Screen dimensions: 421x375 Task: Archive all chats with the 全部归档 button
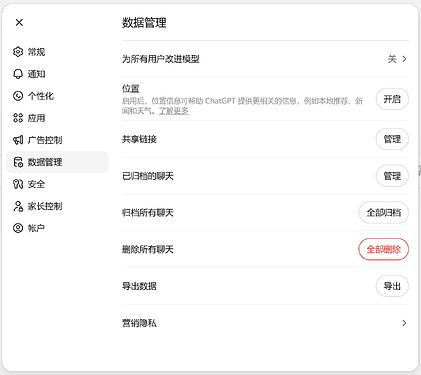pos(384,212)
